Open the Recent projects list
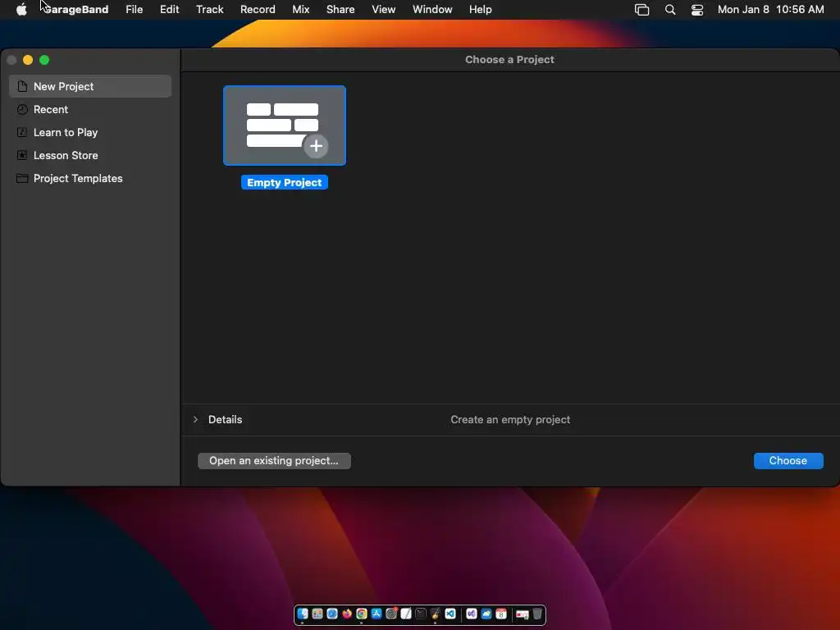Viewport: 840px width, 630px height. point(90,109)
